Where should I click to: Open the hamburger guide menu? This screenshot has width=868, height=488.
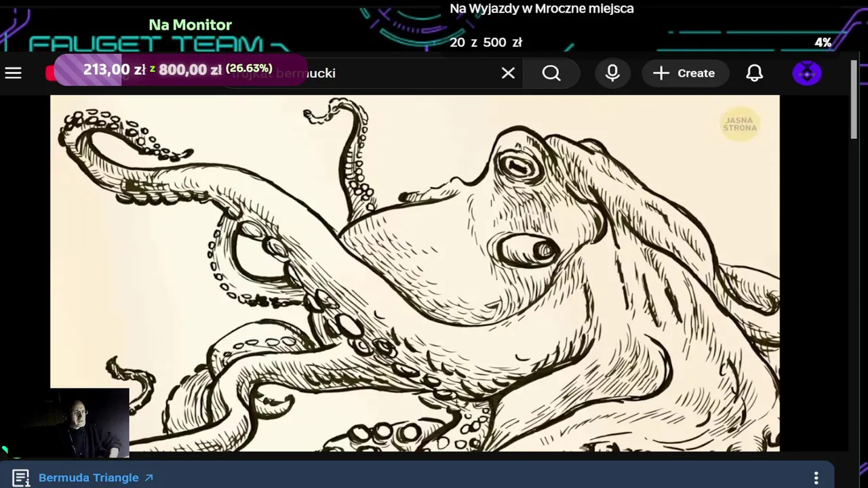coord(14,73)
